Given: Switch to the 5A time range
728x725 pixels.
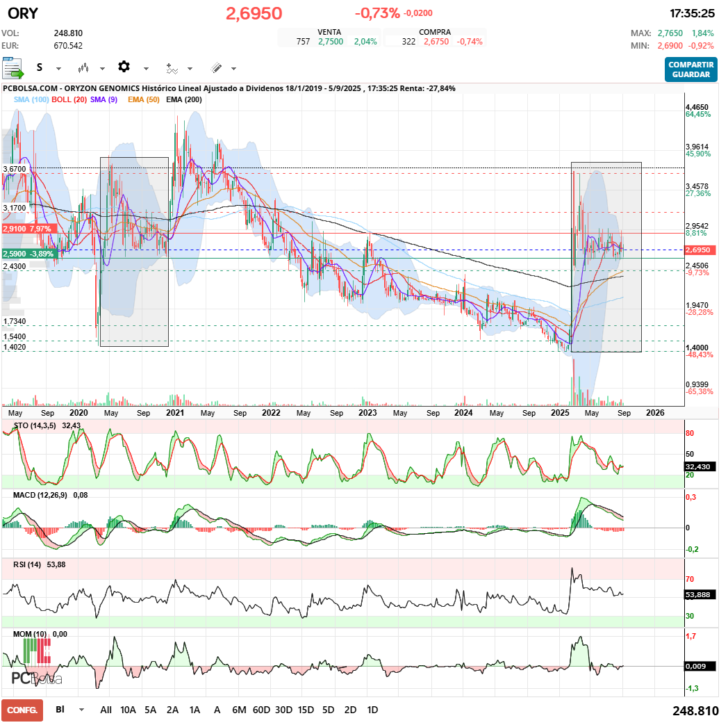Looking at the screenshot, I should click(151, 710).
